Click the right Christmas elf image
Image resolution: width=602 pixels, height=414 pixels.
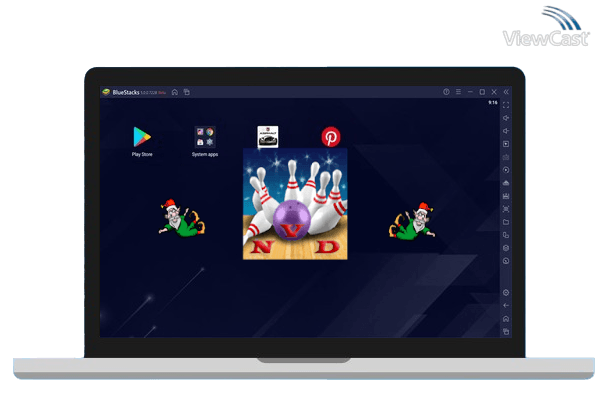pos(412,221)
